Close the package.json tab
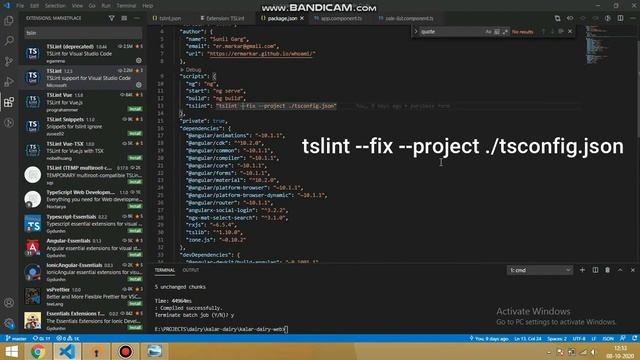The width and height of the screenshot is (640, 360). tap(302, 18)
